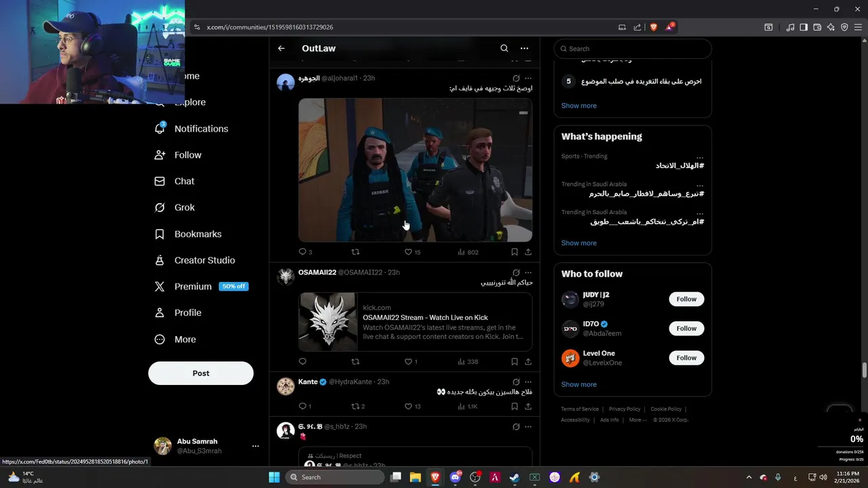Reply to the الجوهرة post with 3 replies

click(x=305, y=251)
